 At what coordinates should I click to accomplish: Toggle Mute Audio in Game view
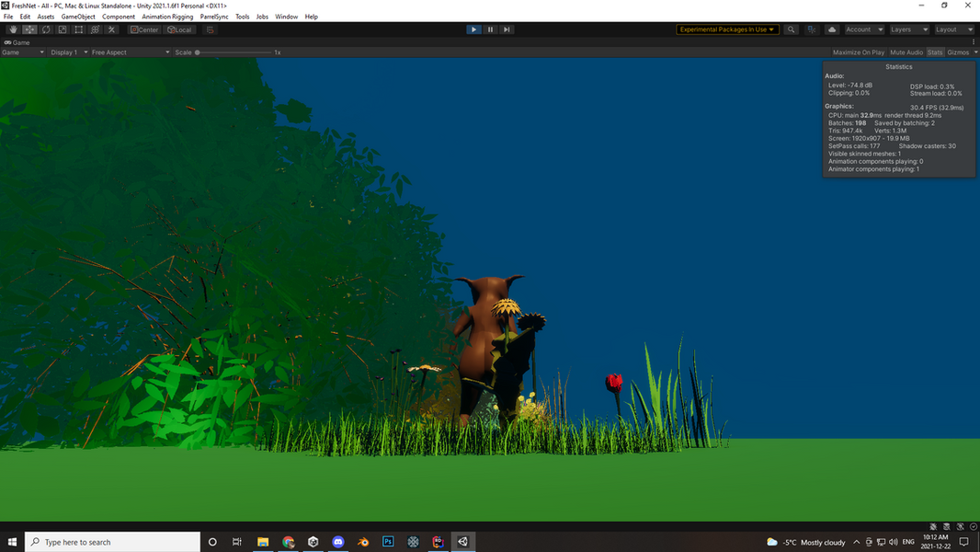click(906, 52)
